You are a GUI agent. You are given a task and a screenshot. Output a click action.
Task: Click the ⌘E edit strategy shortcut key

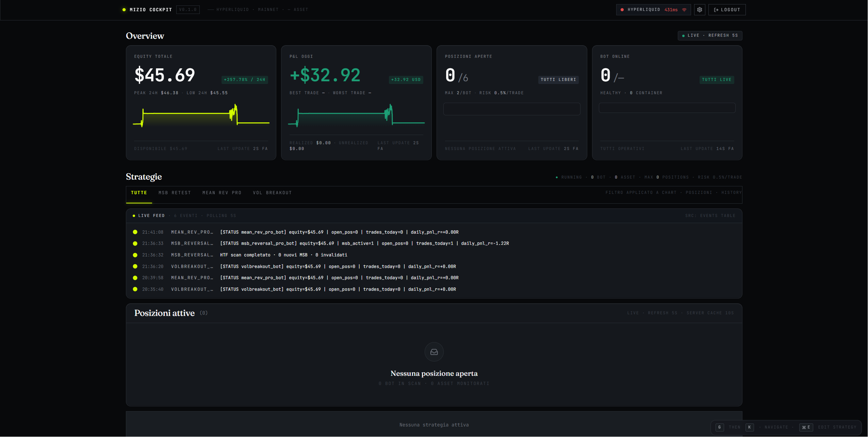click(806, 427)
